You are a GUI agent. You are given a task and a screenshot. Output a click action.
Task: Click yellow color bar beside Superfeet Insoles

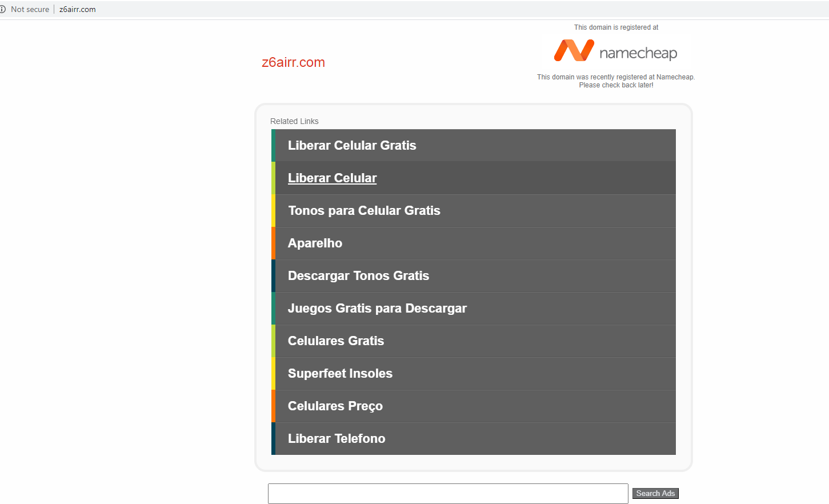[273, 374]
